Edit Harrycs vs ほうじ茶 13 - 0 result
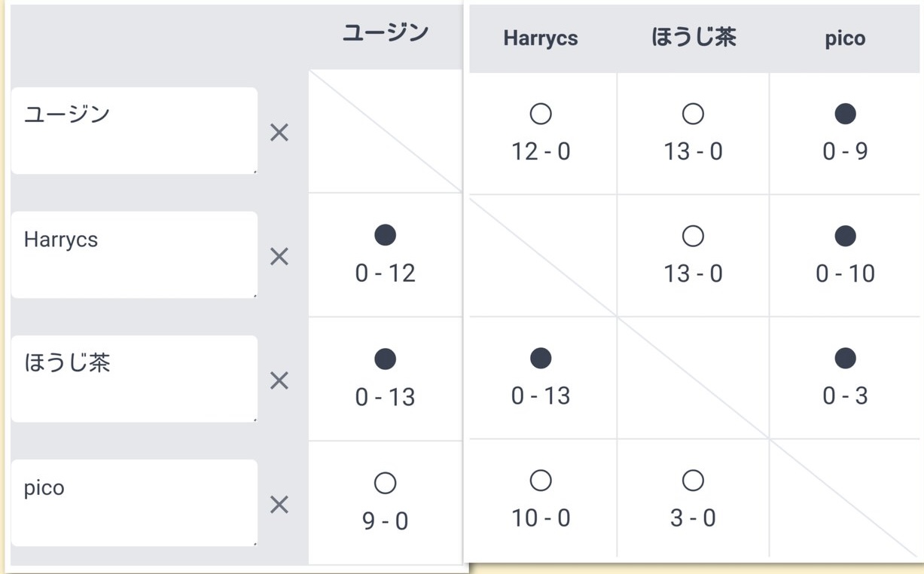 (693, 255)
